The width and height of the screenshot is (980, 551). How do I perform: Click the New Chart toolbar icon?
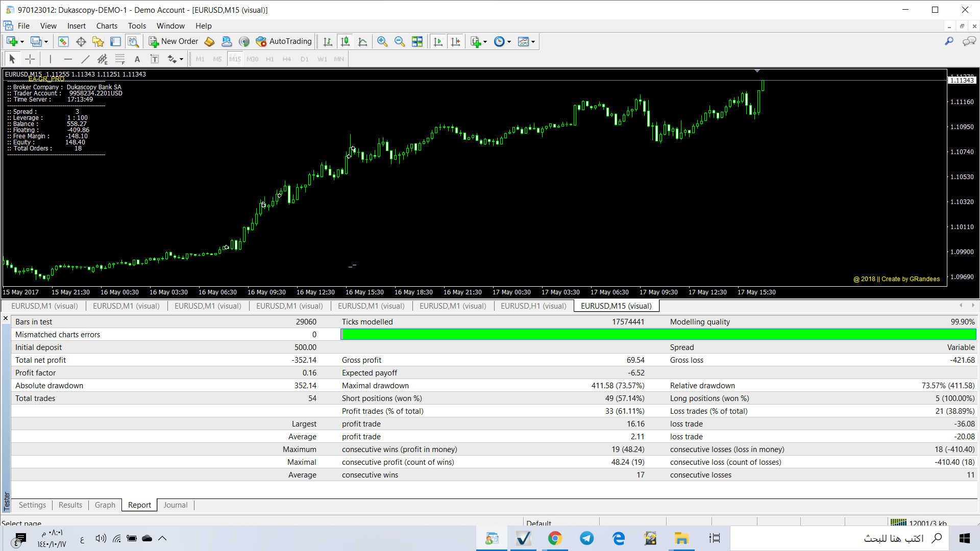[x=12, y=41]
